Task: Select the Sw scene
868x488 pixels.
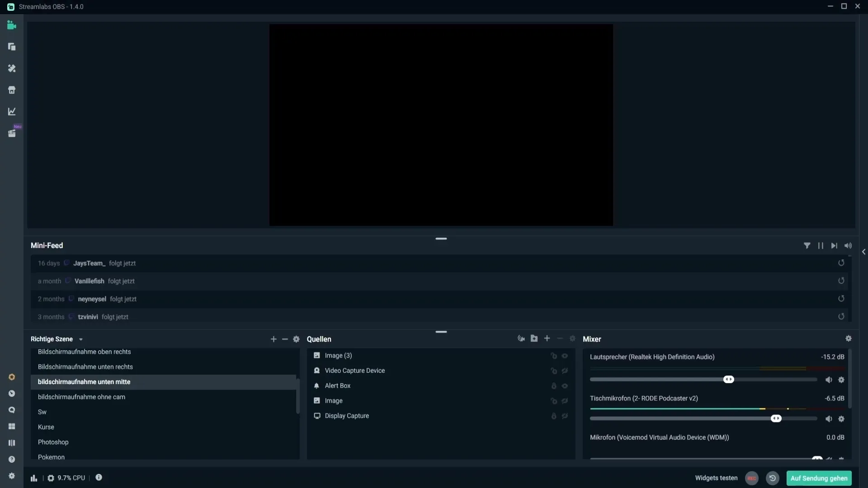Action: coord(163,412)
